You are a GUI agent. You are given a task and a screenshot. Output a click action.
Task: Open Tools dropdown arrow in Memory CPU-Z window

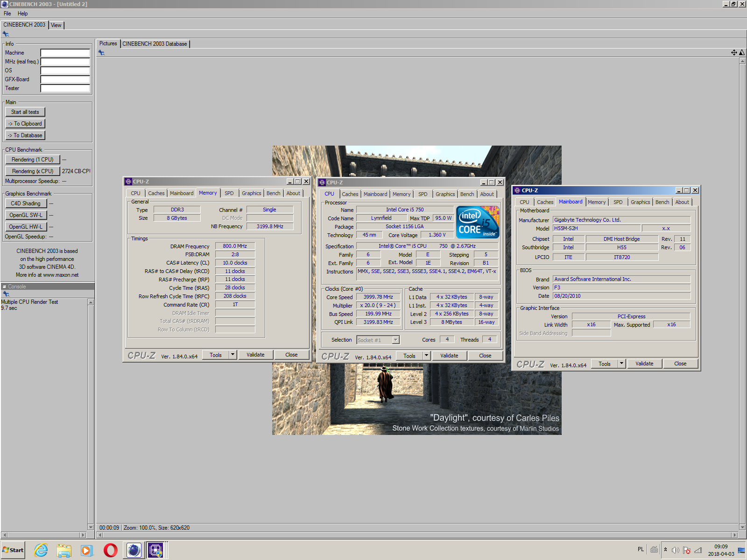click(233, 355)
